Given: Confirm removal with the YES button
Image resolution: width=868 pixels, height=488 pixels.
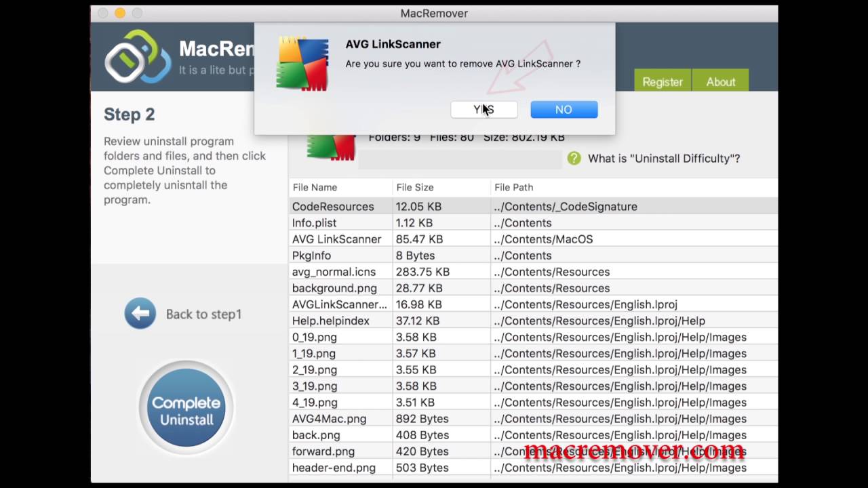Looking at the screenshot, I should 484,110.
